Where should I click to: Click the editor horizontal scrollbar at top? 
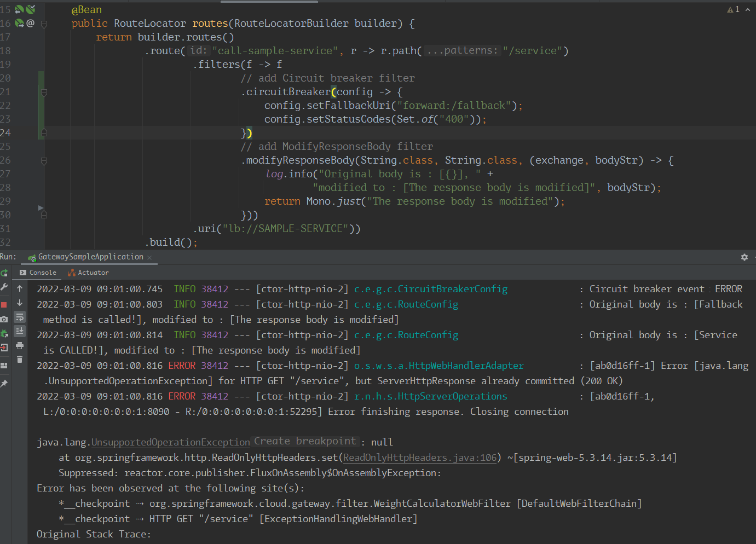click(x=269, y=2)
